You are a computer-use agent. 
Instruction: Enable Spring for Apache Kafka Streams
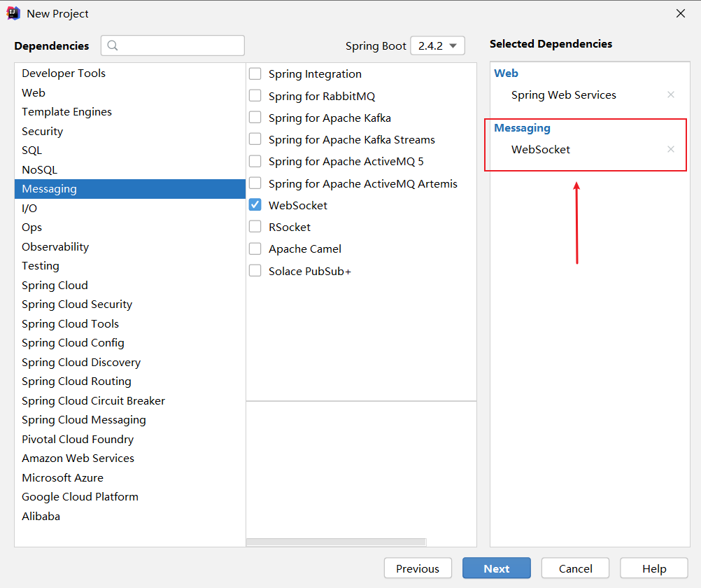point(255,139)
